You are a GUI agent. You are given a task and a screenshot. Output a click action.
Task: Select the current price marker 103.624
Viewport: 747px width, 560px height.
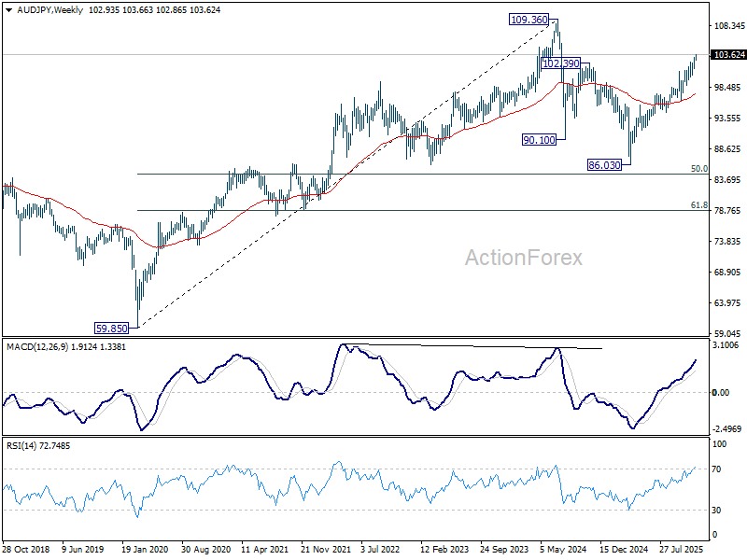pos(728,55)
